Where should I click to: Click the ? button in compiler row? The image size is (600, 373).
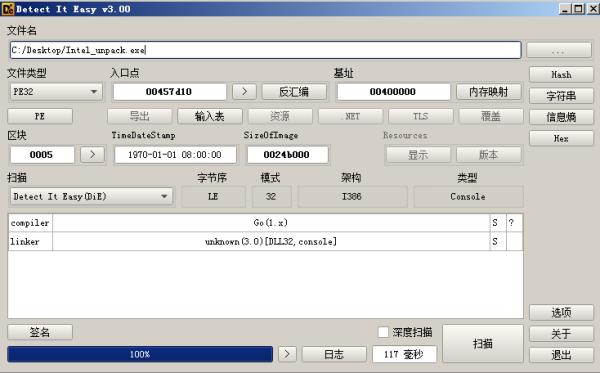(x=514, y=223)
